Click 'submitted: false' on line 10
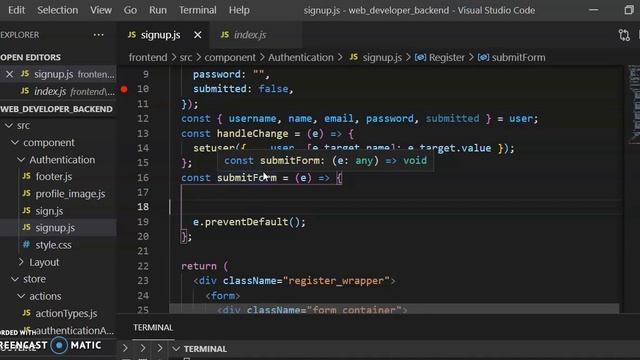This screenshot has height=360, width=640. pyautogui.click(x=240, y=89)
